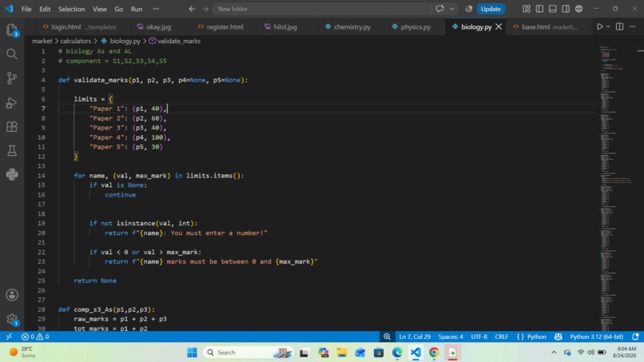Open the Explorer view in activity bar

(x=12, y=30)
